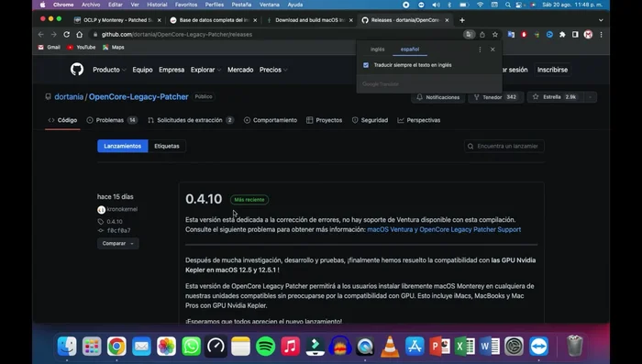642x364 pixels.
Task: Open the Photos app in dock
Action: pyautogui.click(x=166, y=347)
